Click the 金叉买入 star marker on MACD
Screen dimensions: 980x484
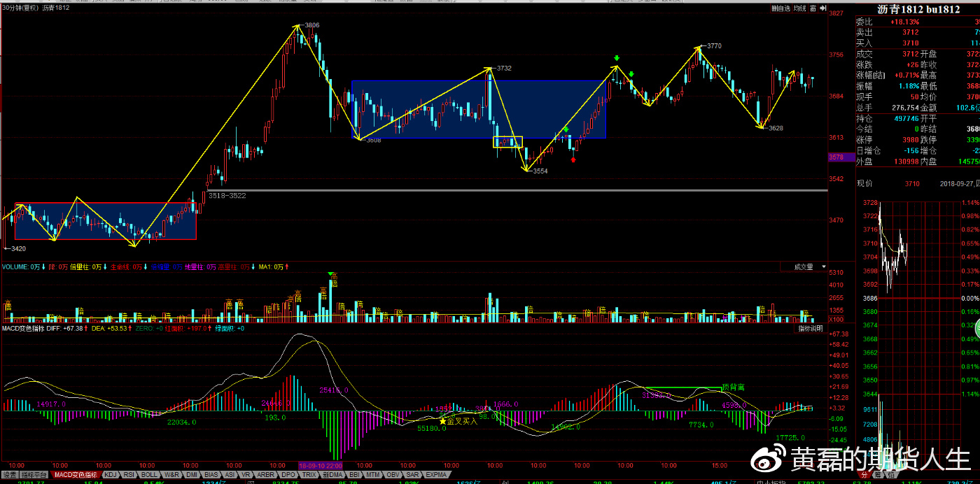click(442, 420)
